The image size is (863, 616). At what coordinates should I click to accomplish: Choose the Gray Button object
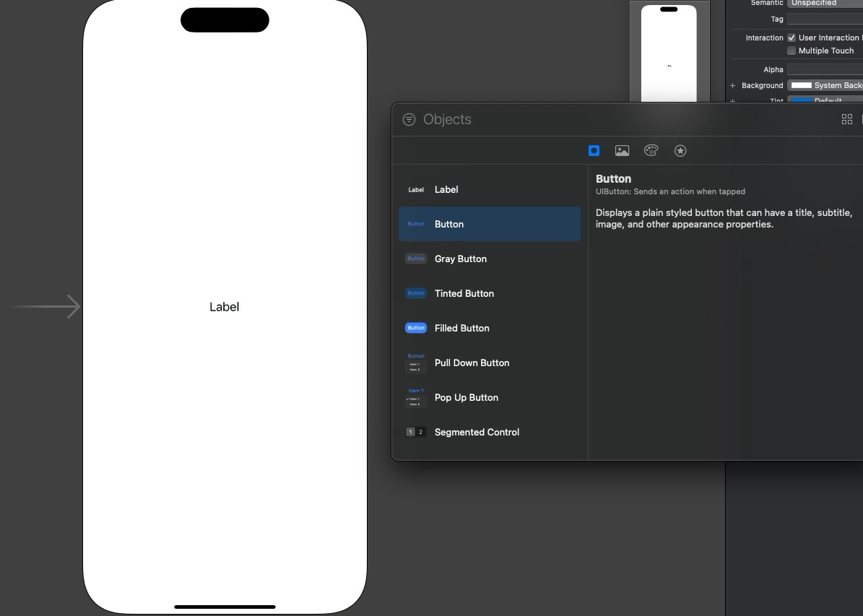(x=490, y=259)
